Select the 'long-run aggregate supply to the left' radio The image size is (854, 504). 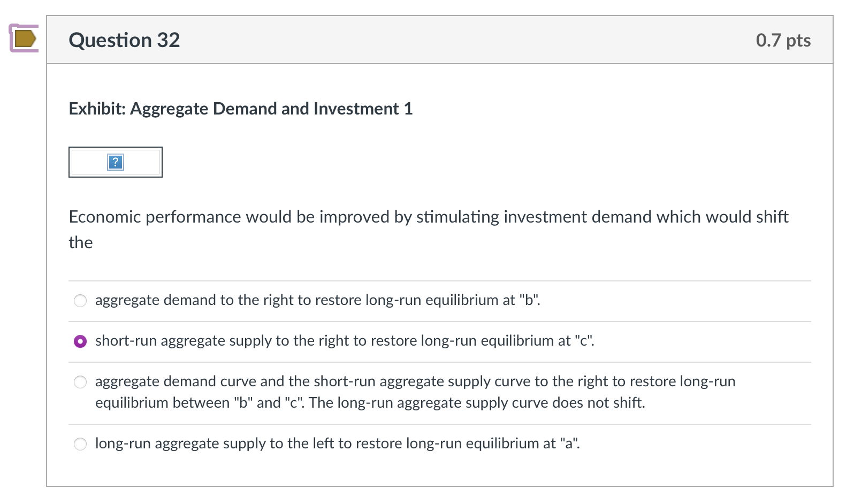pos(80,444)
